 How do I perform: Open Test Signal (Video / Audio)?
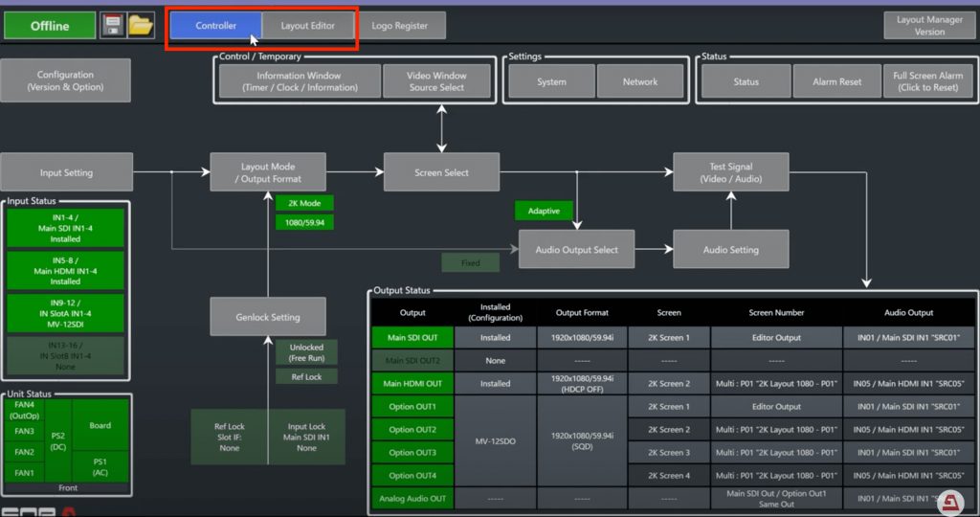(731, 172)
